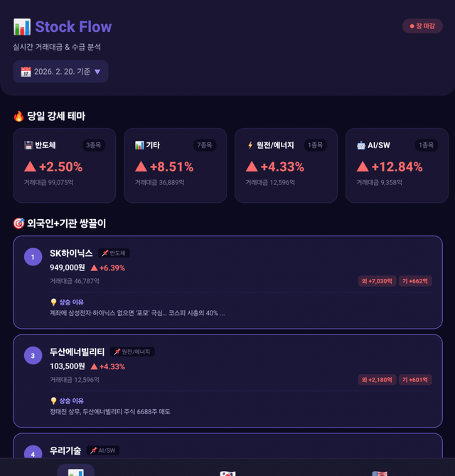The image size is (455, 476).
Task: Switch to the Korean flag tab
Action: point(227,473)
